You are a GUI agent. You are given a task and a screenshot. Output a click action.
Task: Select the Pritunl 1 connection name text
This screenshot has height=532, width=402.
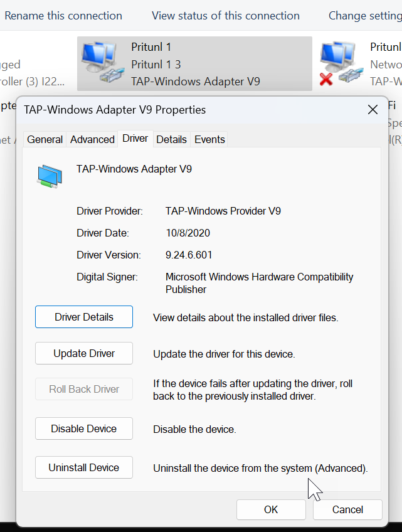tap(151, 47)
